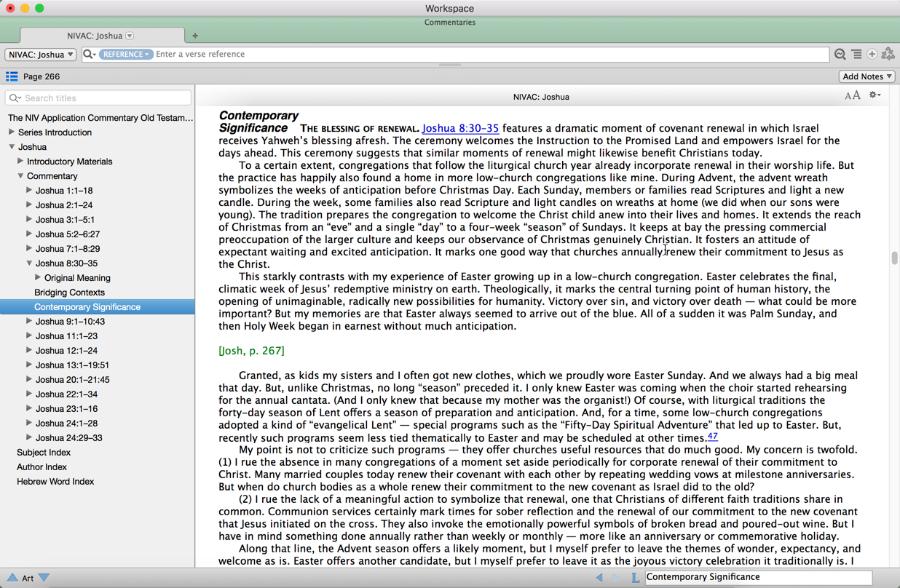
Task: Click the [Josh, p. 267] page marker
Action: click(x=251, y=351)
